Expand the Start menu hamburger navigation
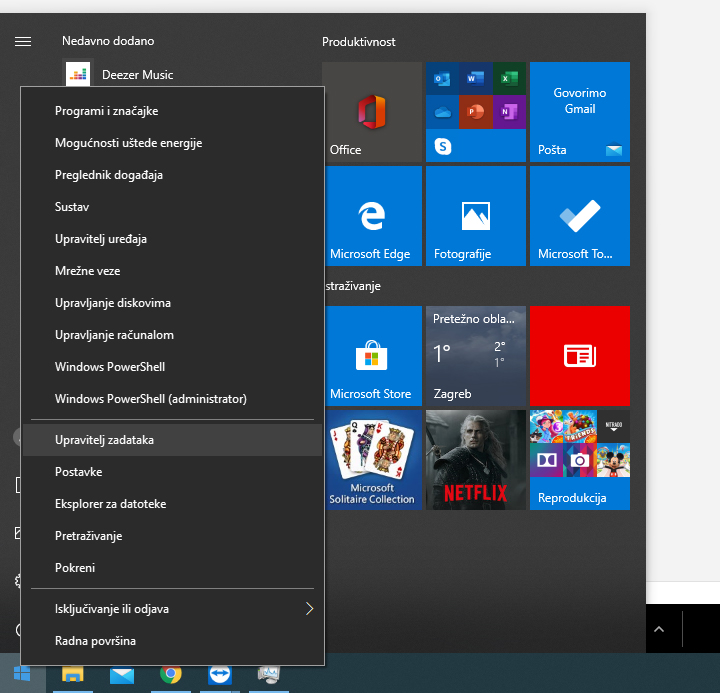 [x=23, y=41]
